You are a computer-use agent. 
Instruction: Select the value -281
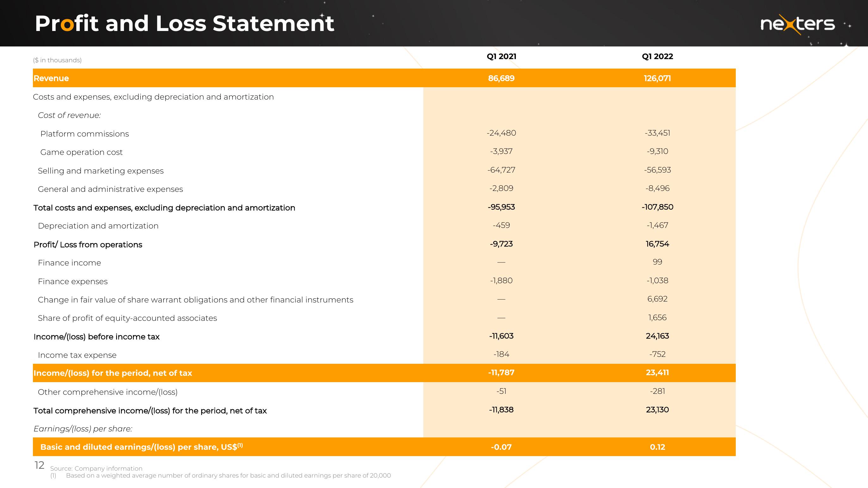pyautogui.click(x=657, y=391)
